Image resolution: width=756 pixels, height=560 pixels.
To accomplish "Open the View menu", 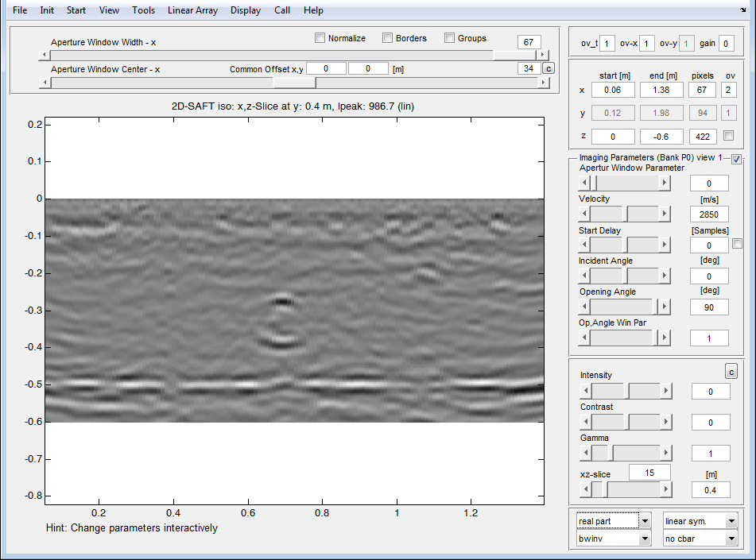I will point(109,10).
